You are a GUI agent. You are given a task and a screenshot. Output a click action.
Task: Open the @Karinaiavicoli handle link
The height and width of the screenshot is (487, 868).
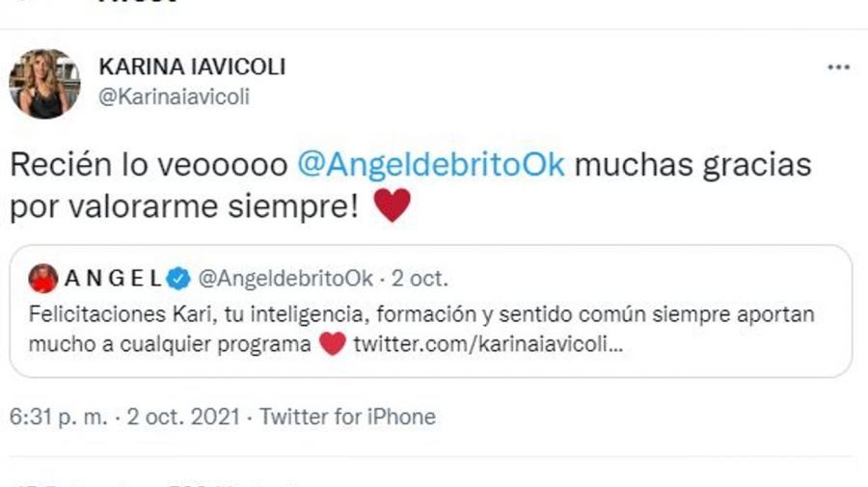(174, 96)
